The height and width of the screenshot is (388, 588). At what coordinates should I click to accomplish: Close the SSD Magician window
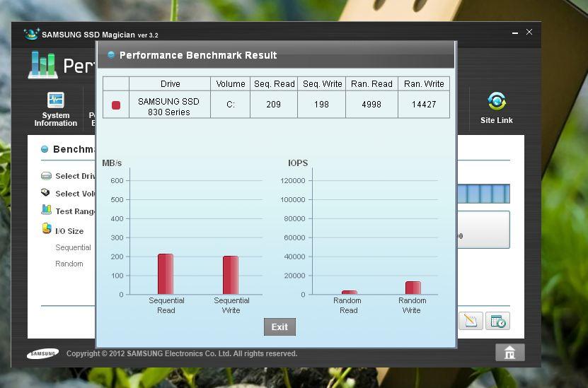(x=529, y=33)
